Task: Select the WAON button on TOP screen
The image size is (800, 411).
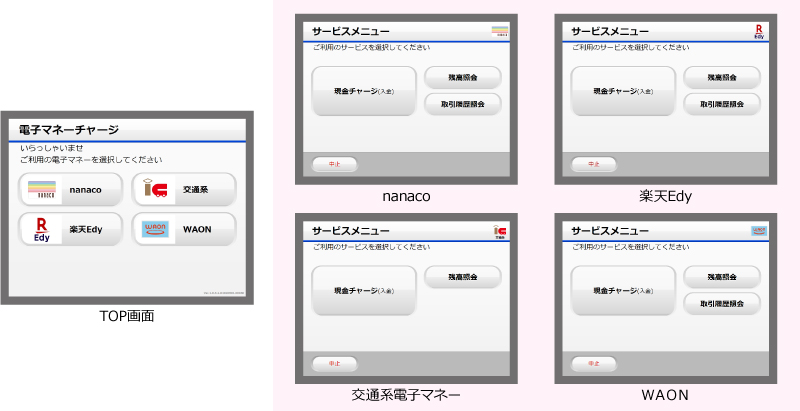Action: coord(184,229)
